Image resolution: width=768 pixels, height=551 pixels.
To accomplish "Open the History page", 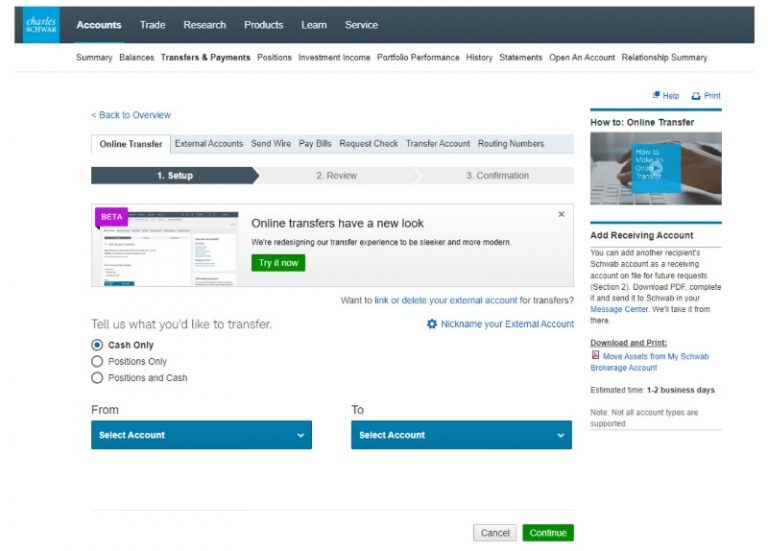I will click(479, 57).
